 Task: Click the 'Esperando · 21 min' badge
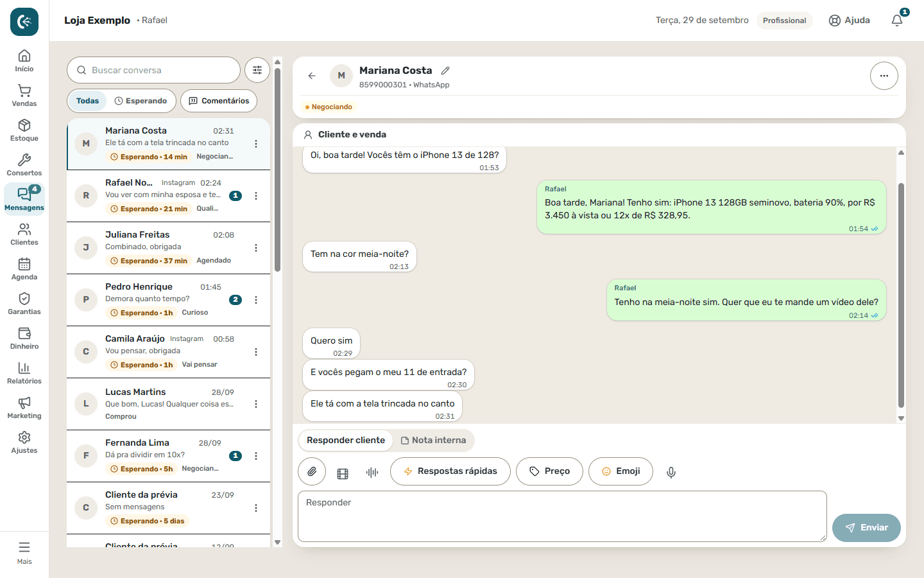(x=149, y=209)
